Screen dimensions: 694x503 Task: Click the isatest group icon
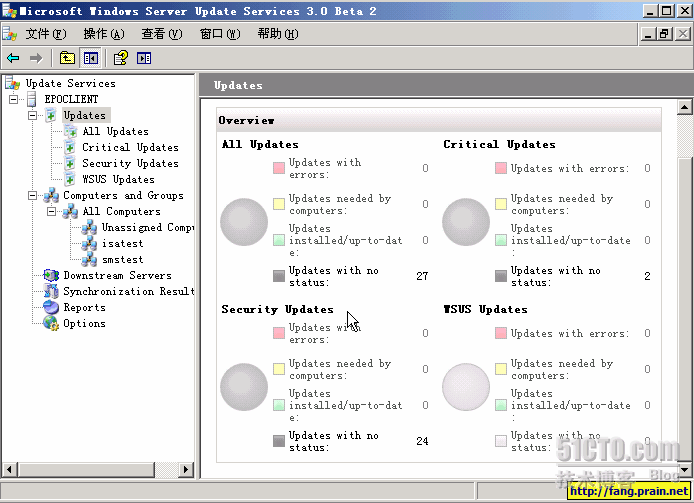(89, 243)
